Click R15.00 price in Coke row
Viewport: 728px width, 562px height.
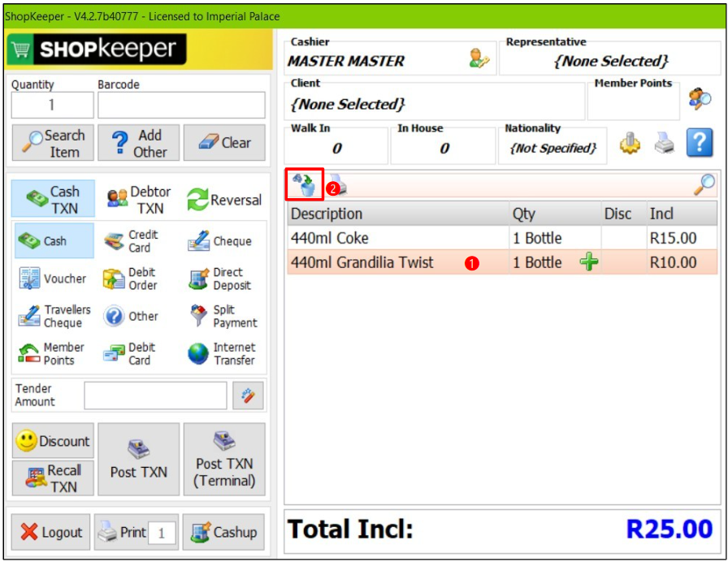pos(673,238)
